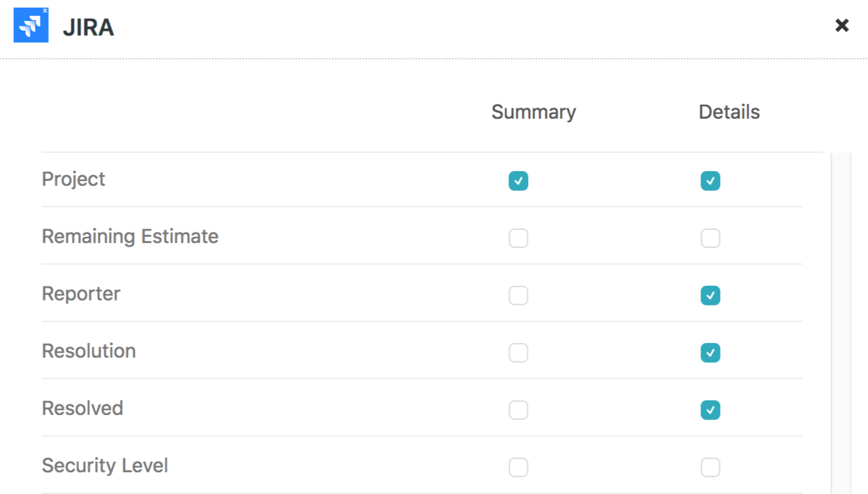Screen dimensions: 868x494
Task: Close the JIRA settings dialog
Action: point(842,26)
